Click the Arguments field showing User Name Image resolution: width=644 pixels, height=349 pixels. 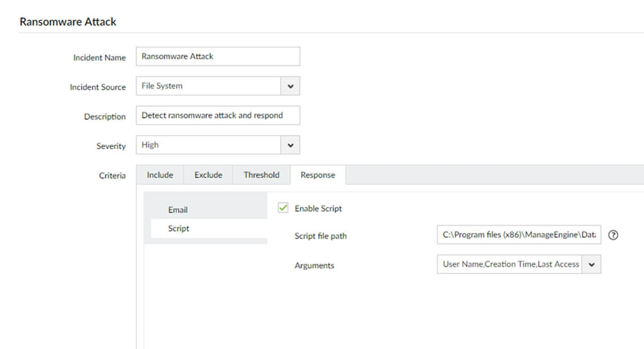510,264
